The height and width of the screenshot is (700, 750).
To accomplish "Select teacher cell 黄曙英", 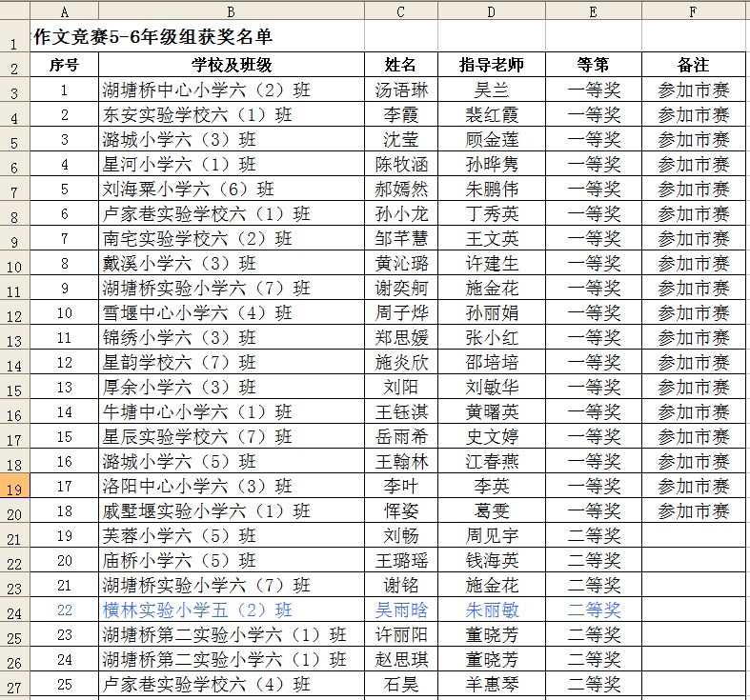I will [x=491, y=411].
